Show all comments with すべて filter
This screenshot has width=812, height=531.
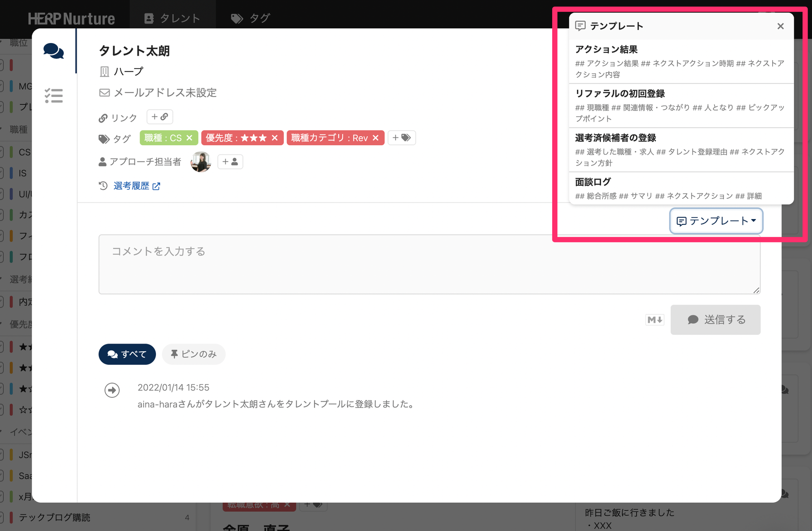[127, 354]
